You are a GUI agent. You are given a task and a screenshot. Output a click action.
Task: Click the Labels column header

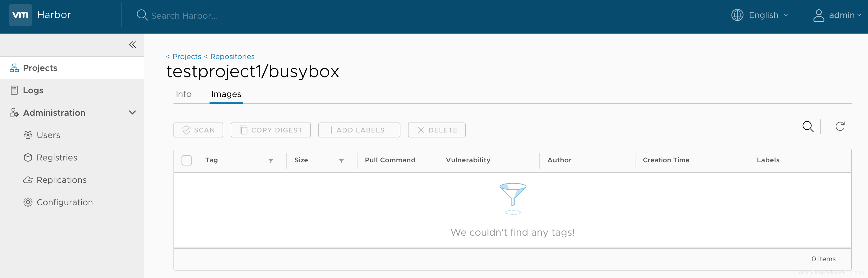[768, 160]
